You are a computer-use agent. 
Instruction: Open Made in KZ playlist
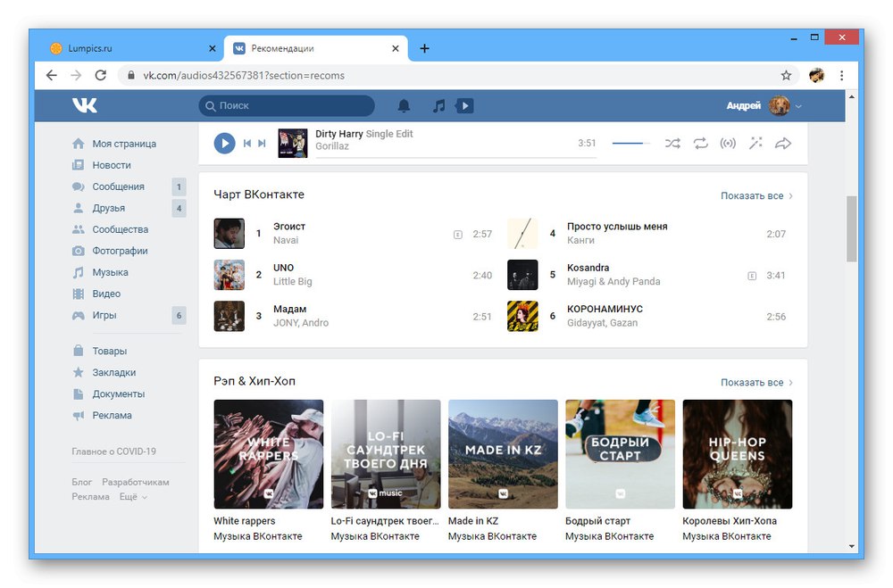click(x=503, y=454)
